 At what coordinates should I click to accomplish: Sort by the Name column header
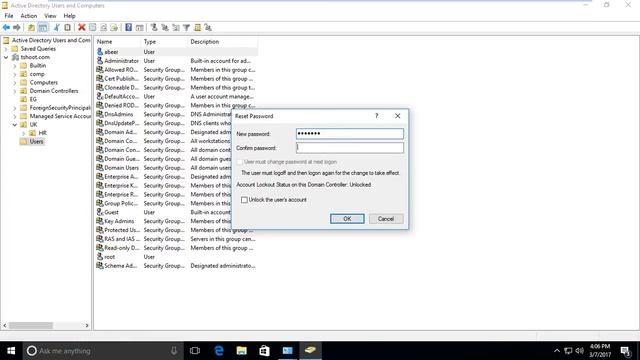[x=118, y=42]
